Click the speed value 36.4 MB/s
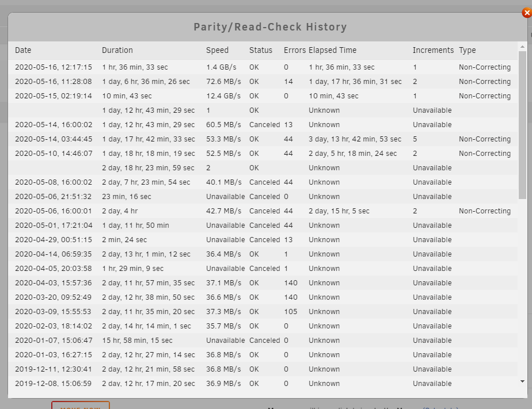 223,254
